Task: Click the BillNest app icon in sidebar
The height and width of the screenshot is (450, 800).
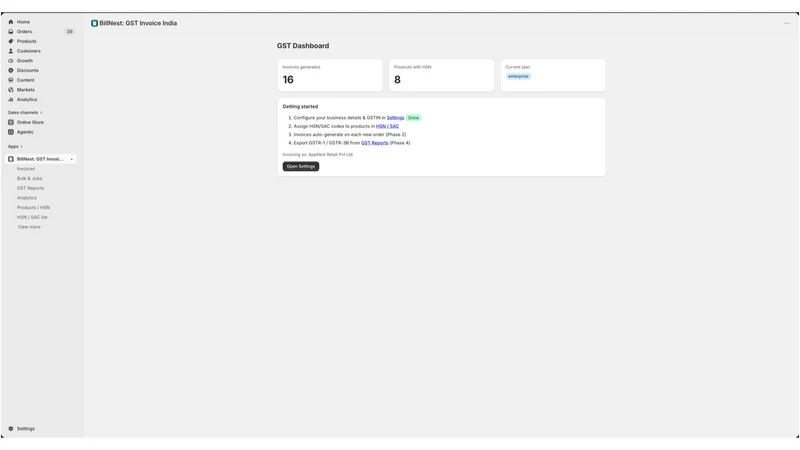Action: pos(11,159)
